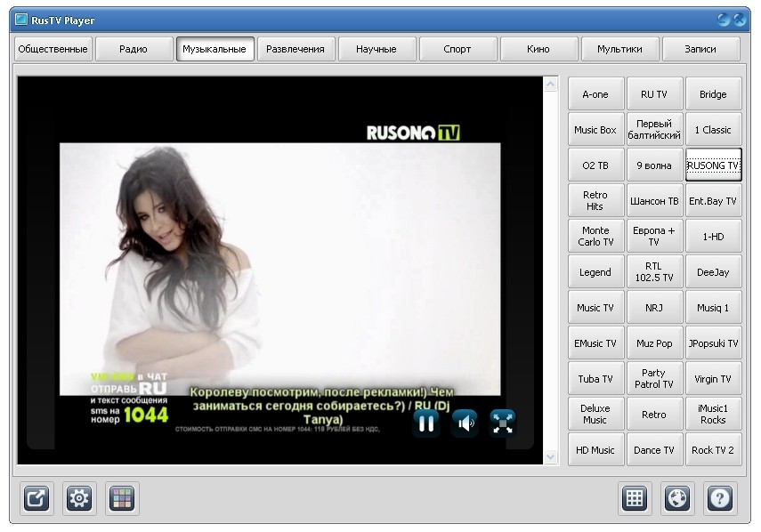Select the RU TV channel
761x532 pixels.
coord(654,94)
